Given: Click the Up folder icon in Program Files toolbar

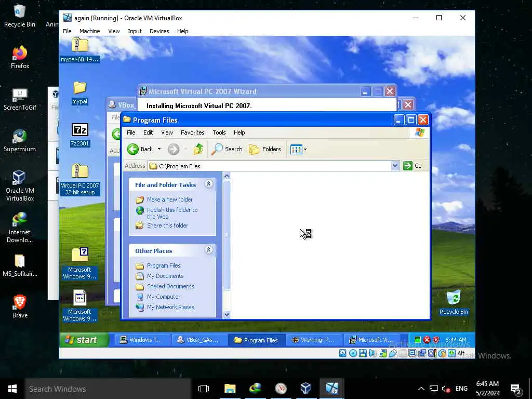Looking at the screenshot, I should click(x=198, y=149).
